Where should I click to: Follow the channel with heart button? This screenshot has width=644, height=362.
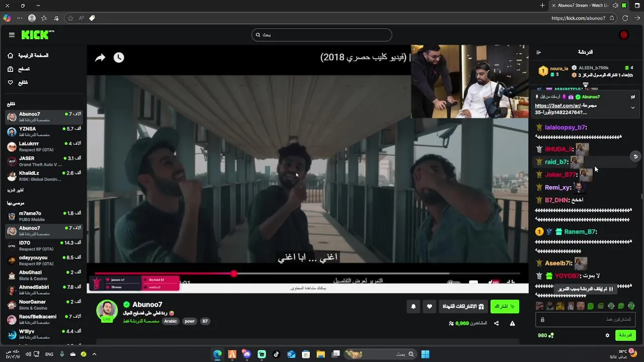(x=429, y=306)
